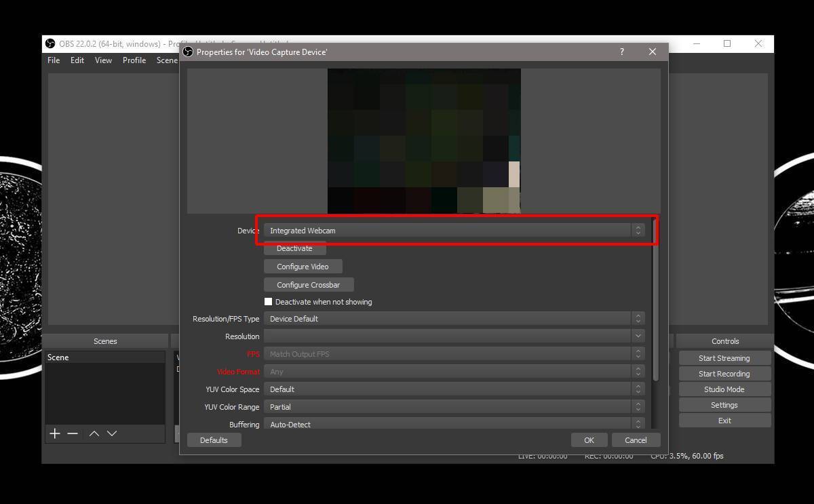
Task: Move scene down with arrow icon
Action: click(112, 433)
